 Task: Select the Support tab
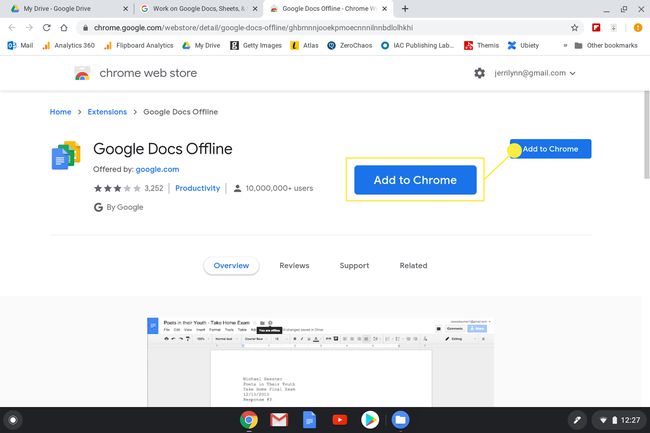point(354,266)
